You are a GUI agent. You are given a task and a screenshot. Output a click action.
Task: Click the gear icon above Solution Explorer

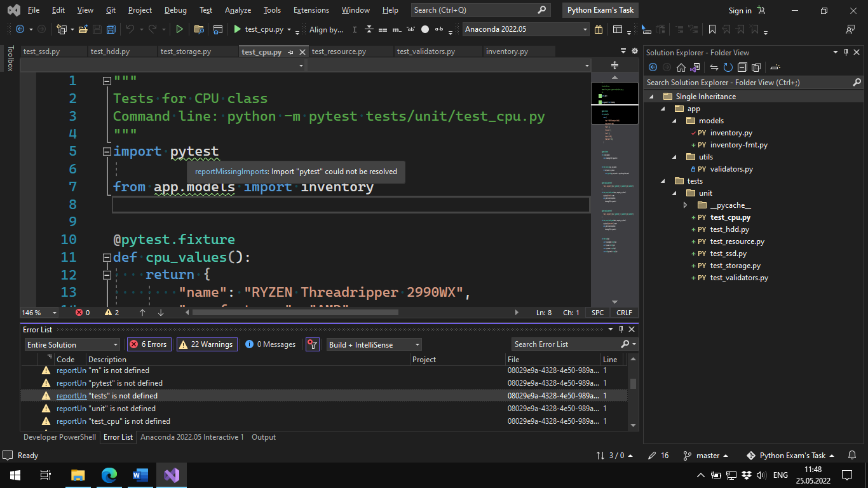[634, 52]
